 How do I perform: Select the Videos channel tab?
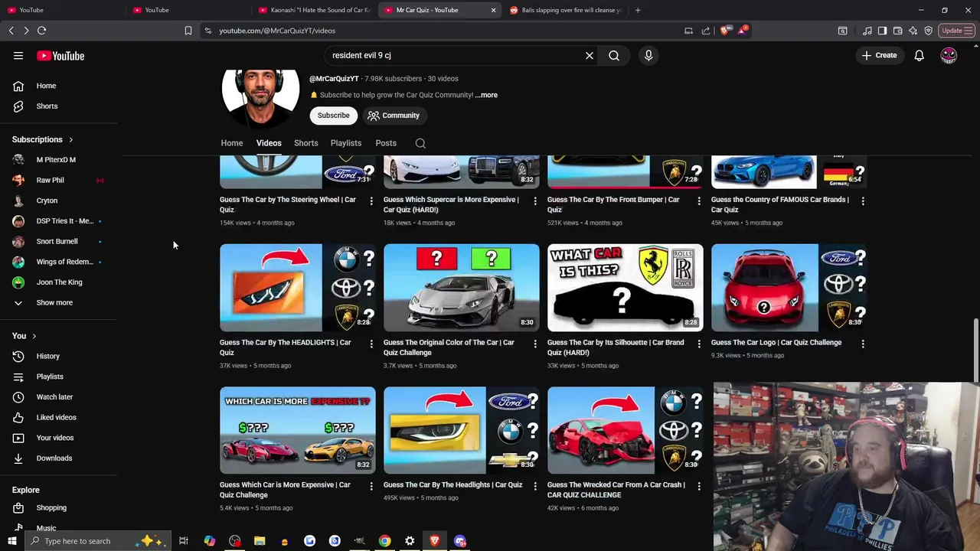click(269, 143)
